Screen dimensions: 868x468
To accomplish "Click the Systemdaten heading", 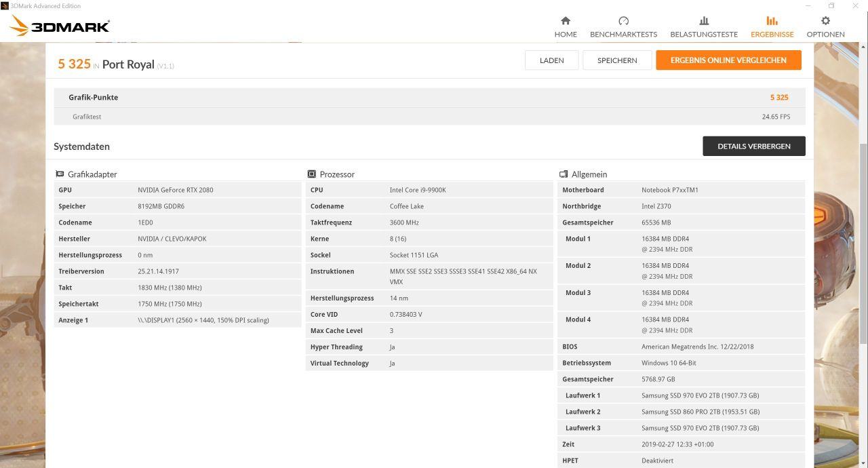I will coord(81,147).
